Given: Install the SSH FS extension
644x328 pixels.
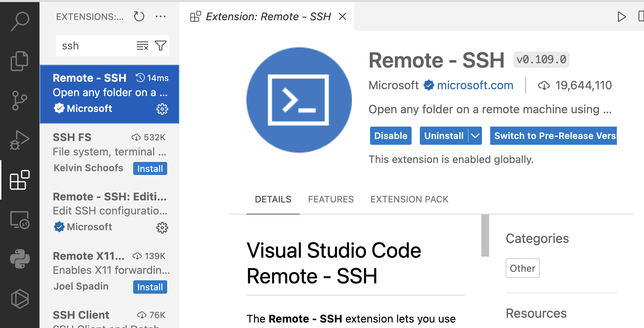Looking at the screenshot, I should coord(150,168).
